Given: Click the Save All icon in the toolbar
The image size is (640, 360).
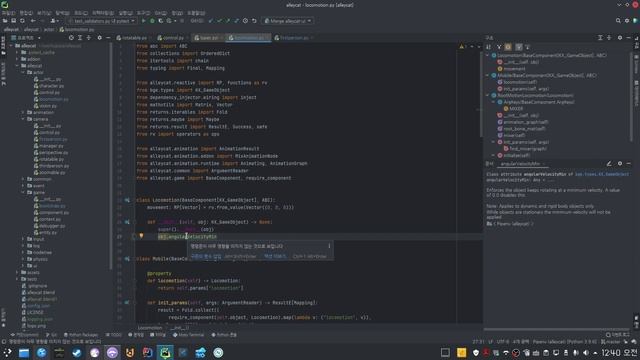Looking at the screenshot, I should tap(13, 21).
